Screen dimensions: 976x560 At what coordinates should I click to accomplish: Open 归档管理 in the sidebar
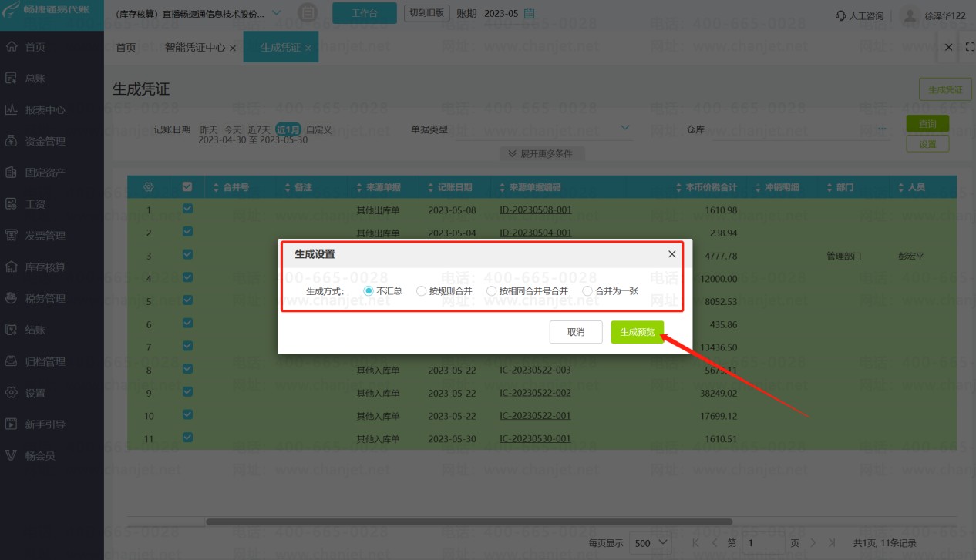click(45, 361)
